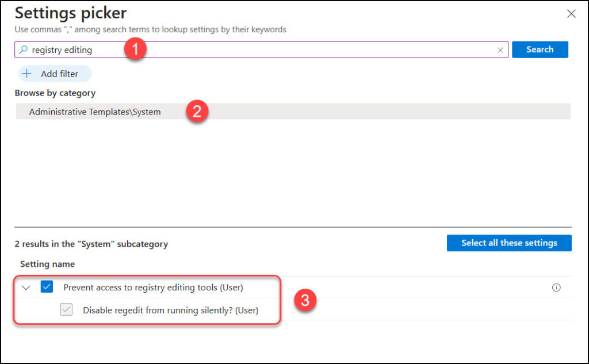
Task: Click the Settings picker title
Action: click(71, 14)
